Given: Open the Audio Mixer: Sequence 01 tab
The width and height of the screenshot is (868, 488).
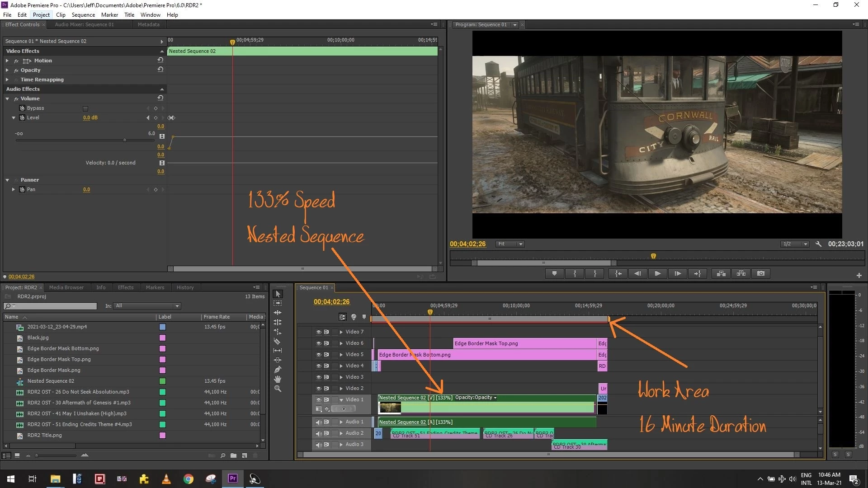Looking at the screenshot, I should point(84,24).
